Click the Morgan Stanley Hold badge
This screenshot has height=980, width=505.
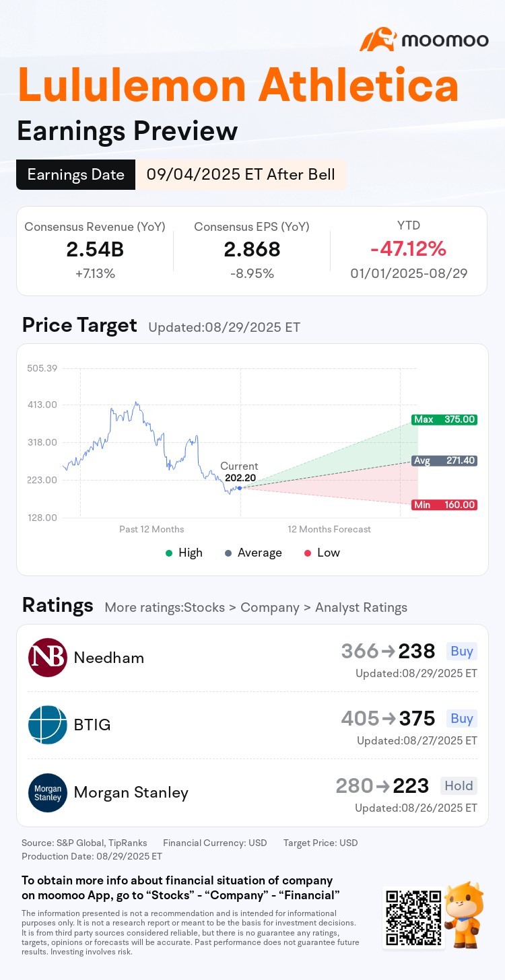click(459, 785)
